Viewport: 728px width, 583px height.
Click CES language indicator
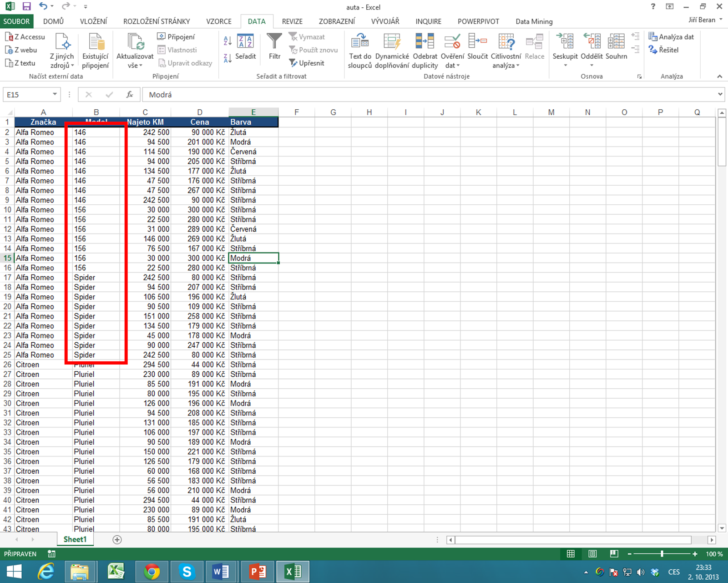(674, 572)
